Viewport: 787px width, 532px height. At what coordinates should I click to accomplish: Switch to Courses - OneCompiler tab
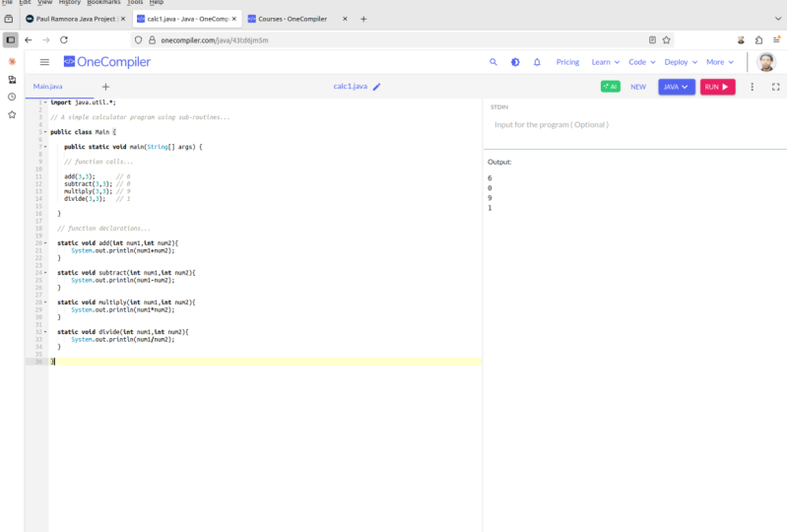pos(293,19)
